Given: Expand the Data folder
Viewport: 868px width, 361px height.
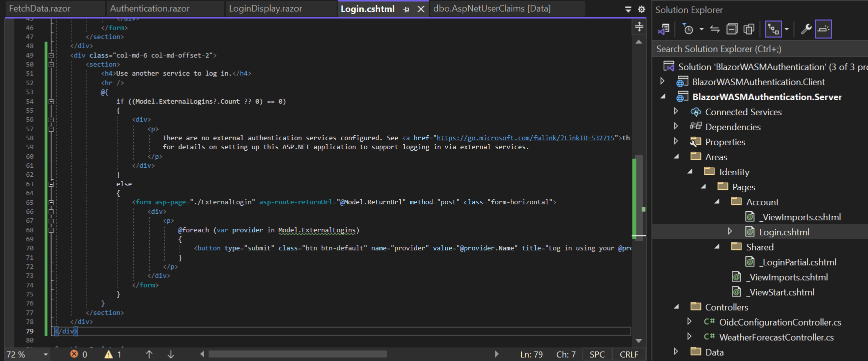Looking at the screenshot, I should click(676, 351).
